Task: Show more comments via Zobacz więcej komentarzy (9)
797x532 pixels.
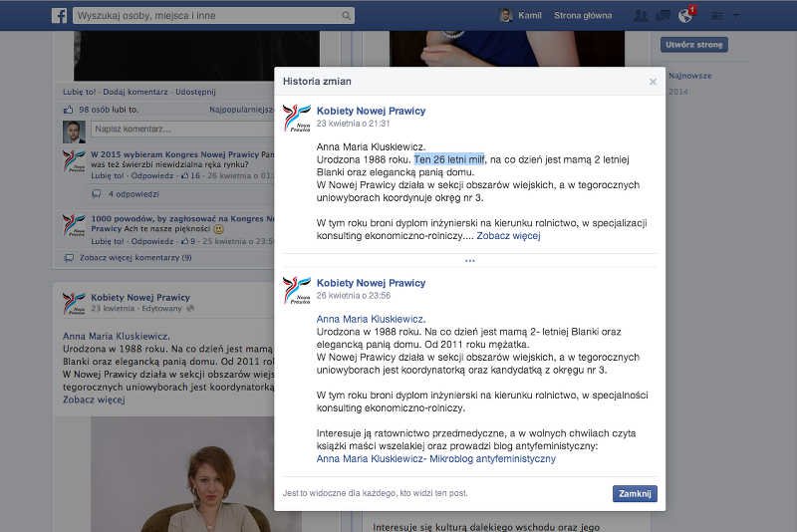Action: (134, 257)
